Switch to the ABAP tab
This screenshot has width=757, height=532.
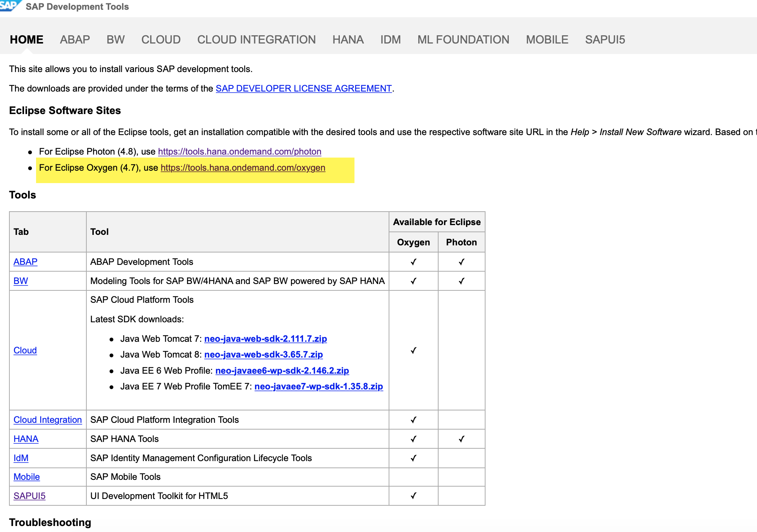tap(75, 39)
